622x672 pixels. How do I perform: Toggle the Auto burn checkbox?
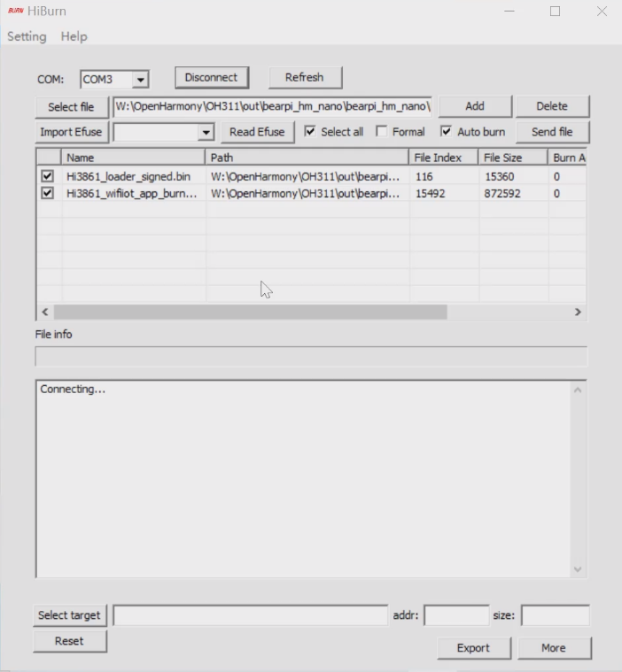447,131
